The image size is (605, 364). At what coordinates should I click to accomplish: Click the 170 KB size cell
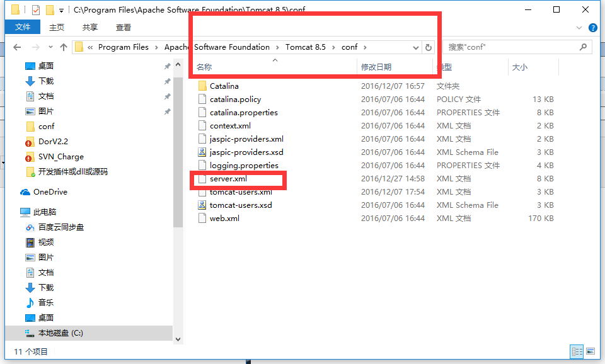coord(541,219)
